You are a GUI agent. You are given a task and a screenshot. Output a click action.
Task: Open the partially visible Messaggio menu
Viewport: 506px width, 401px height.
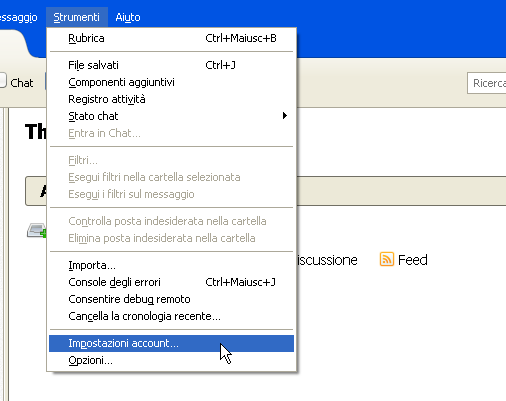[x=18, y=17]
